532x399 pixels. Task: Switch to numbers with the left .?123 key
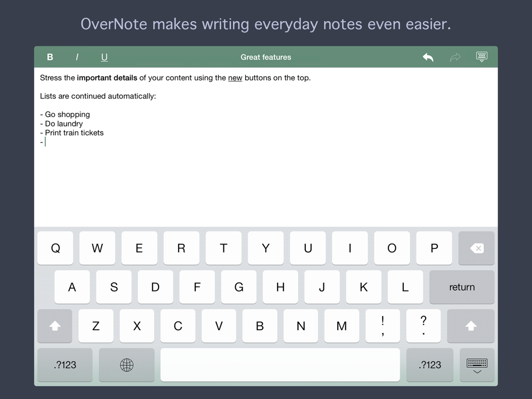[x=65, y=365]
